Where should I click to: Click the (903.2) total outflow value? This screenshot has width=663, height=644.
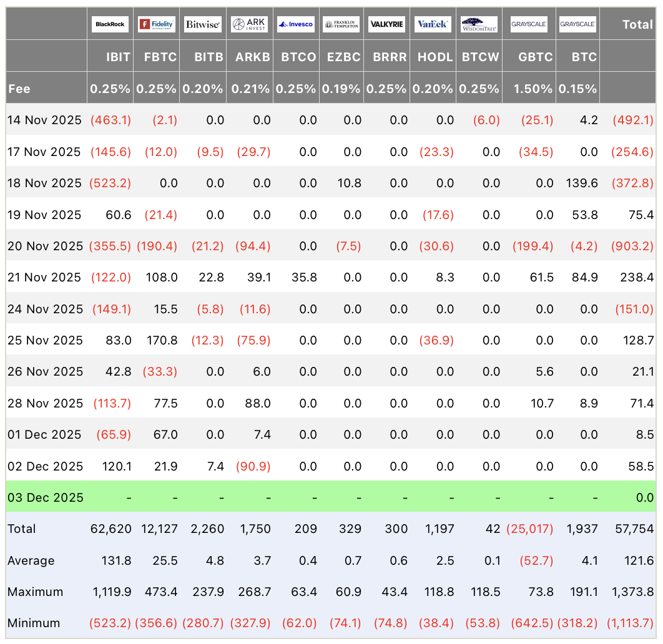point(633,246)
